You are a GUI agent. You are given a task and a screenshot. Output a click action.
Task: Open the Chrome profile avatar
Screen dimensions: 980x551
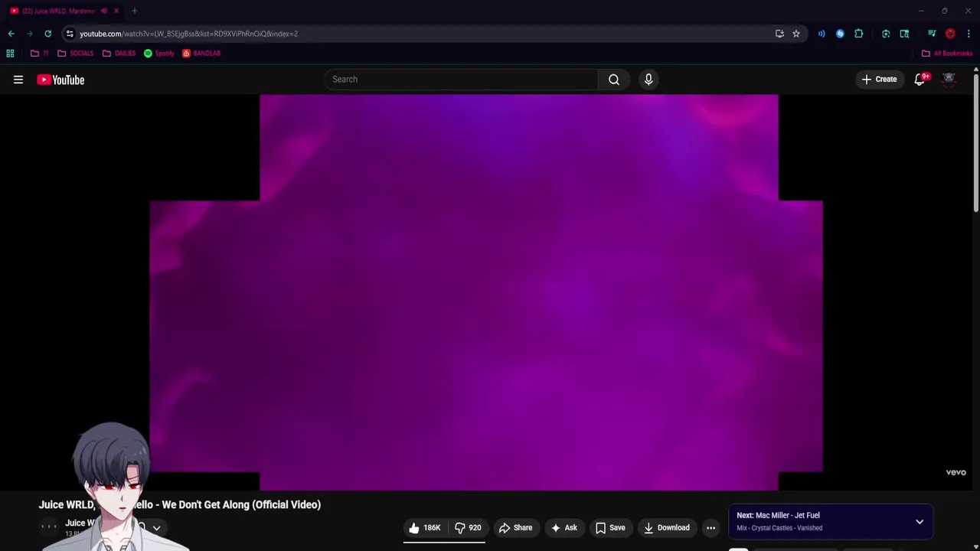pos(950,34)
